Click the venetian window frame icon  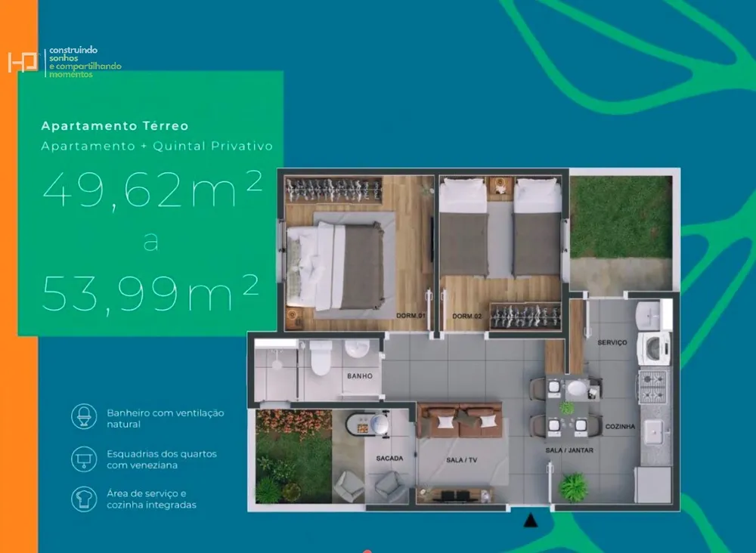click(84, 459)
